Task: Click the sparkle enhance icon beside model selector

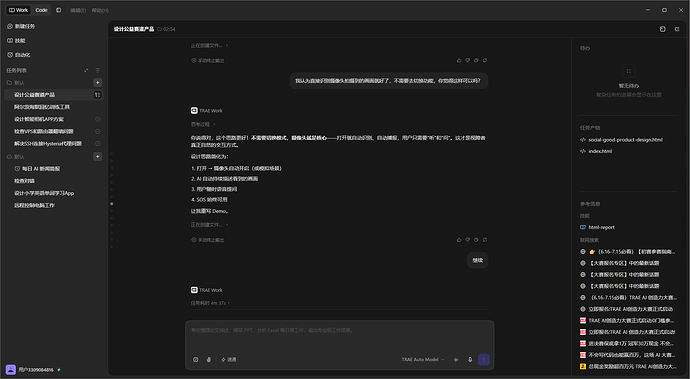Action: coord(456,360)
